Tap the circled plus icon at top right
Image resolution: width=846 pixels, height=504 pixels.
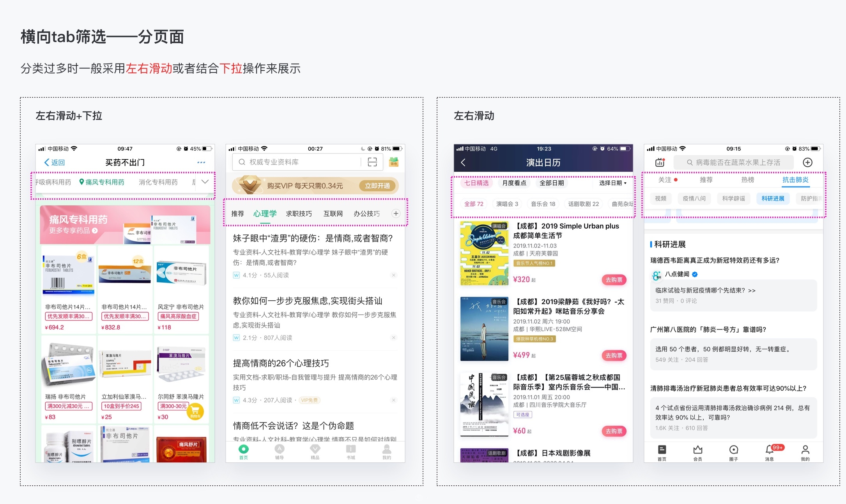tap(807, 162)
